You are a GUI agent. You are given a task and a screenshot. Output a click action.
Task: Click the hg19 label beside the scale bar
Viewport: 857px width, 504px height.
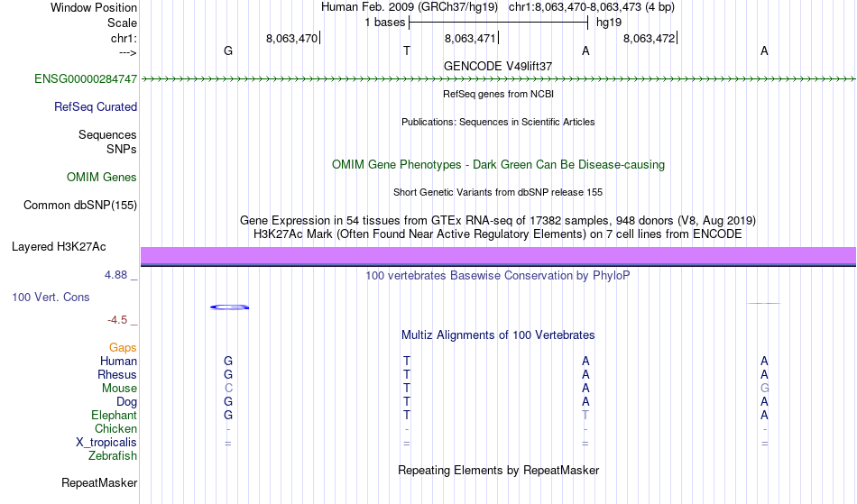(608, 23)
